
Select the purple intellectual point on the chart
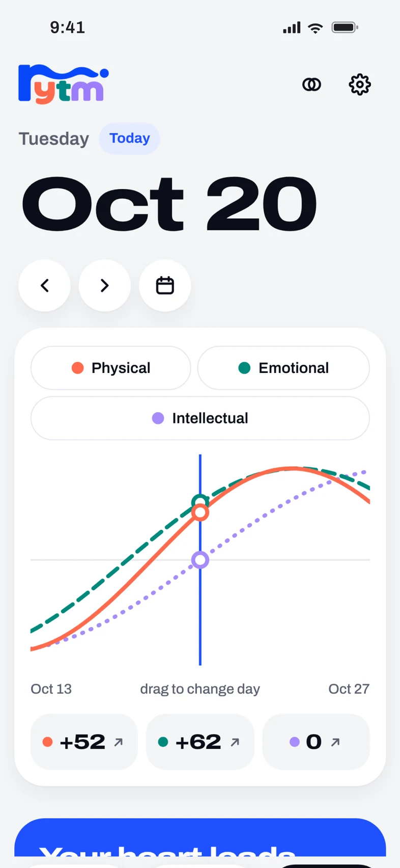click(200, 560)
